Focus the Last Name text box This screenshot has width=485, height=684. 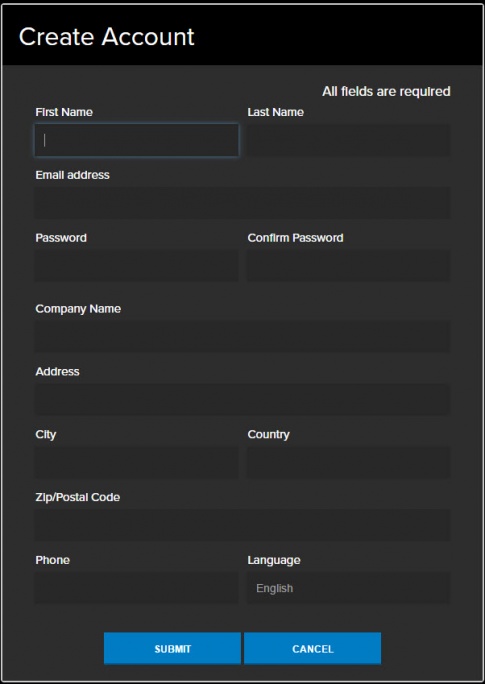tap(348, 140)
